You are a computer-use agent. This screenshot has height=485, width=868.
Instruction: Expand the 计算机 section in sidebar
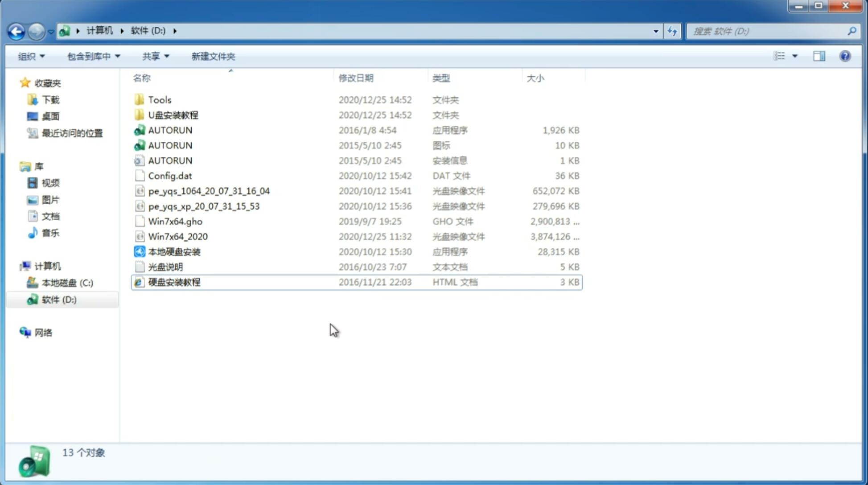pos(16,266)
